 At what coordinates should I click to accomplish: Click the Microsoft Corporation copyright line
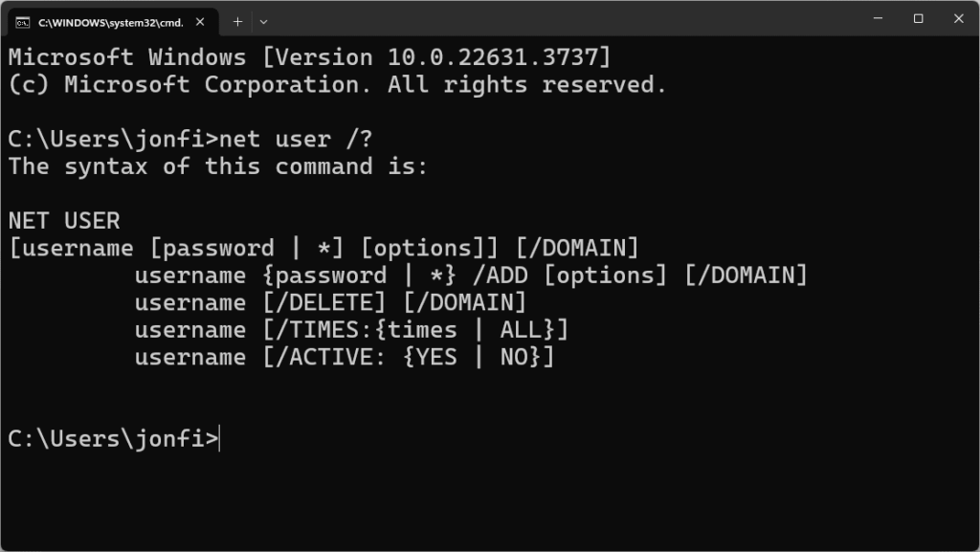pos(337,84)
